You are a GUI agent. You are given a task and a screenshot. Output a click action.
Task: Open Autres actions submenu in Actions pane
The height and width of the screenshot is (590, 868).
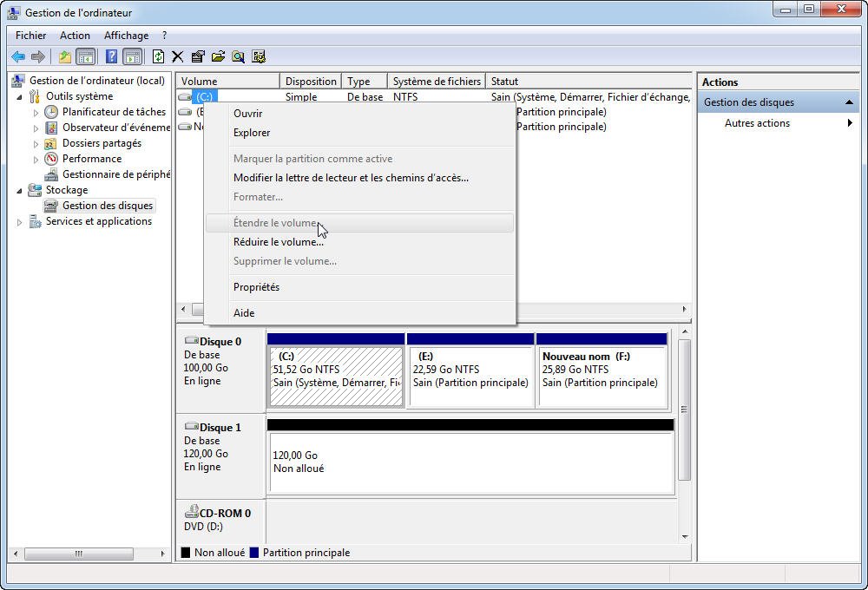[777, 123]
